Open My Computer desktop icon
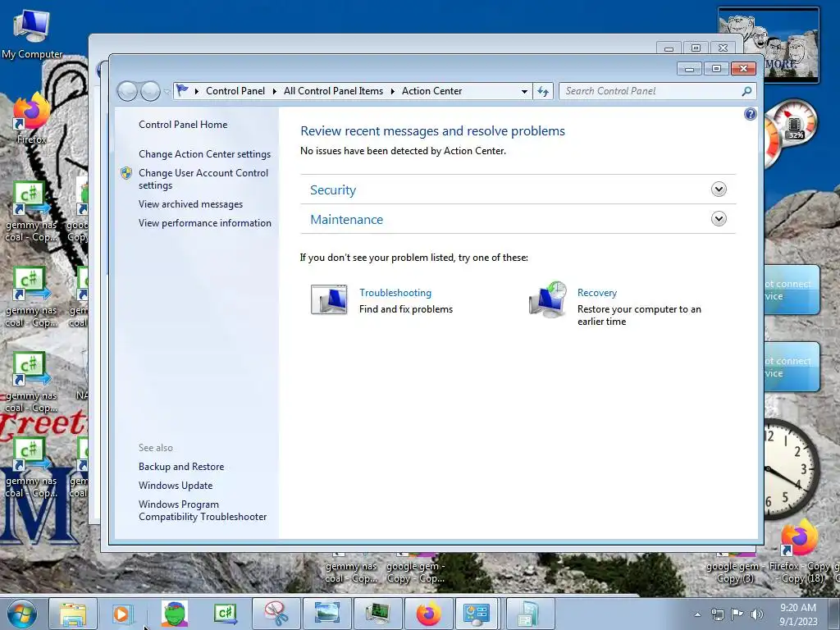The height and width of the screenshot is (630, 840). (32, 33)
